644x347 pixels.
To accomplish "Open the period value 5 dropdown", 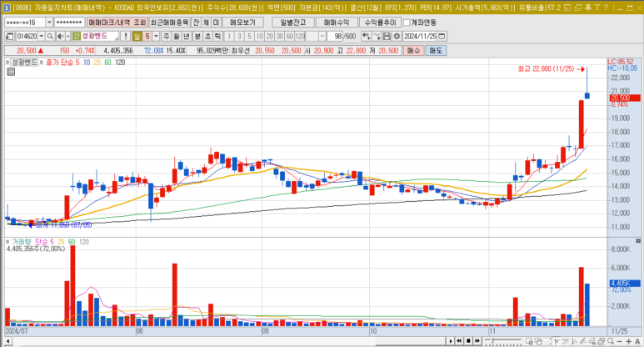I will (156, 36).
